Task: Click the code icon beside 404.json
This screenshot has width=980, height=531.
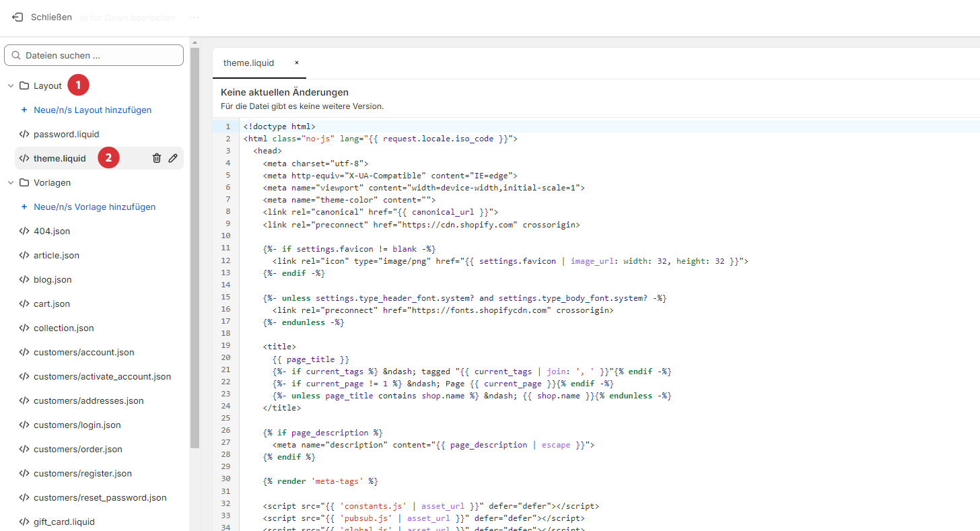Action: (x=24, y=231)
